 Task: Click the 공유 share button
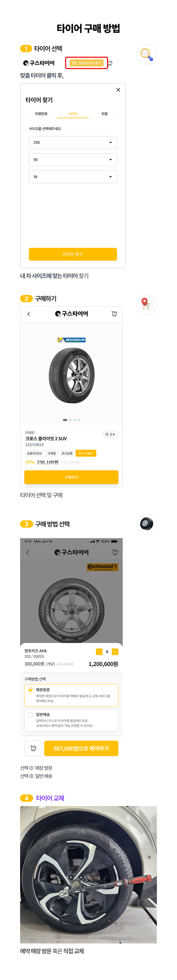[110, 434]
